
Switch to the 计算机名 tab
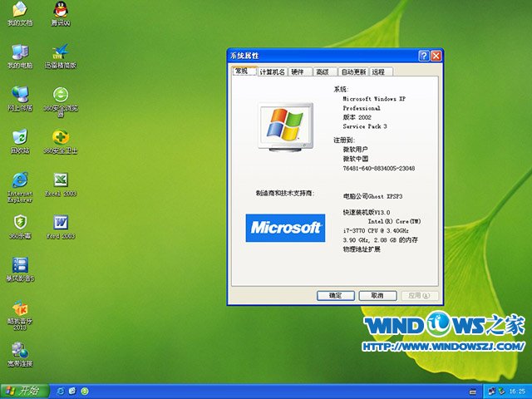coord(272,72)
